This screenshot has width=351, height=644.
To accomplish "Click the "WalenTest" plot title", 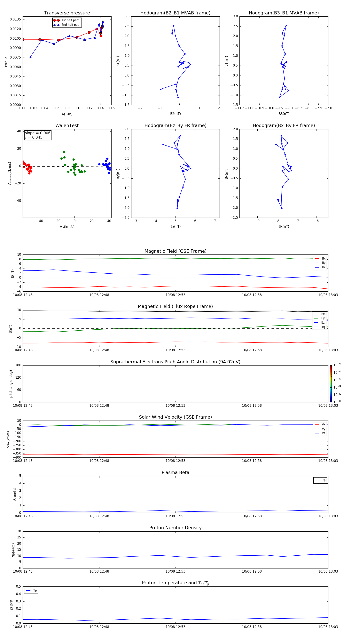I will coord(67,125).
